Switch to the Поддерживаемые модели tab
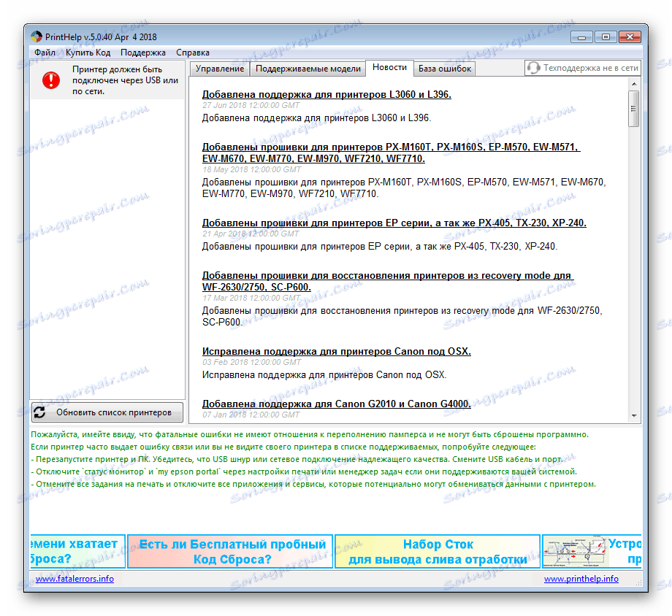The width and height of the screenshot is (672, 616). [x=308, y=69]
